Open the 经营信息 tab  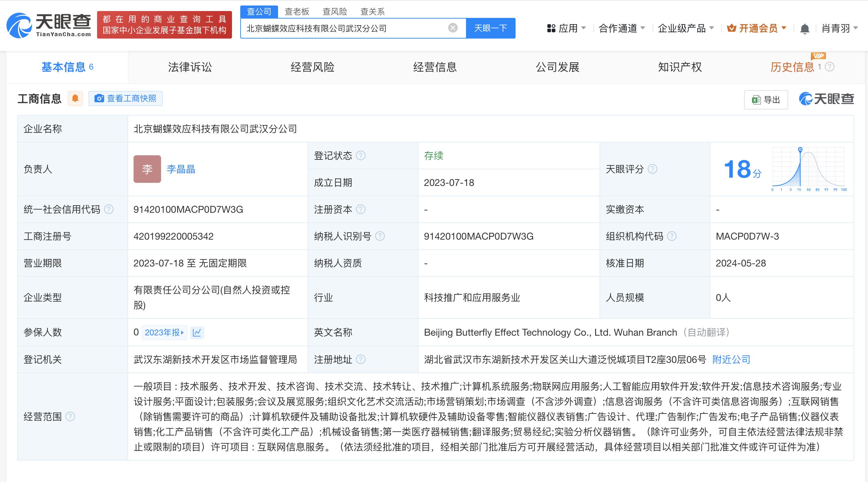coord(435,67)
